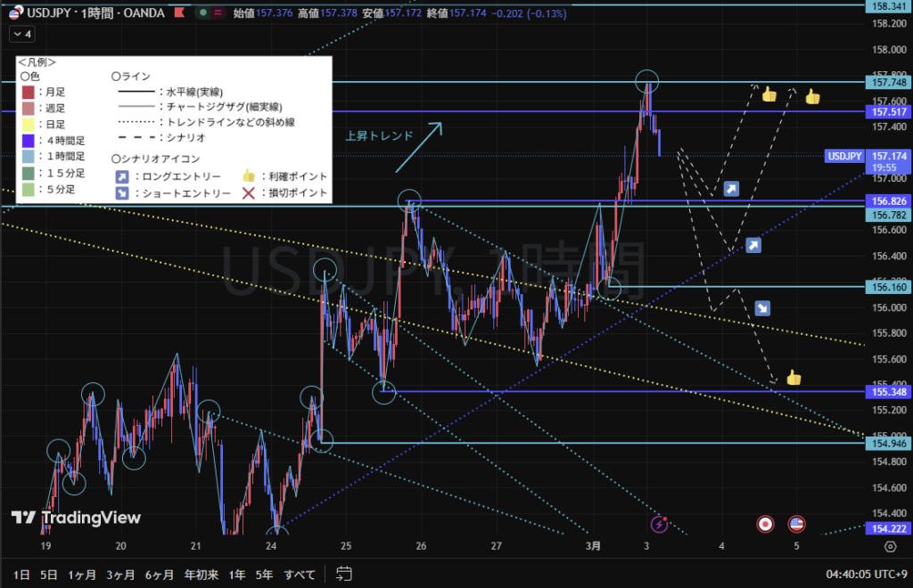Click the thumbs-up icon near 155.348
The width and height of the screenshot is (913, 588).
pos(794,378)
